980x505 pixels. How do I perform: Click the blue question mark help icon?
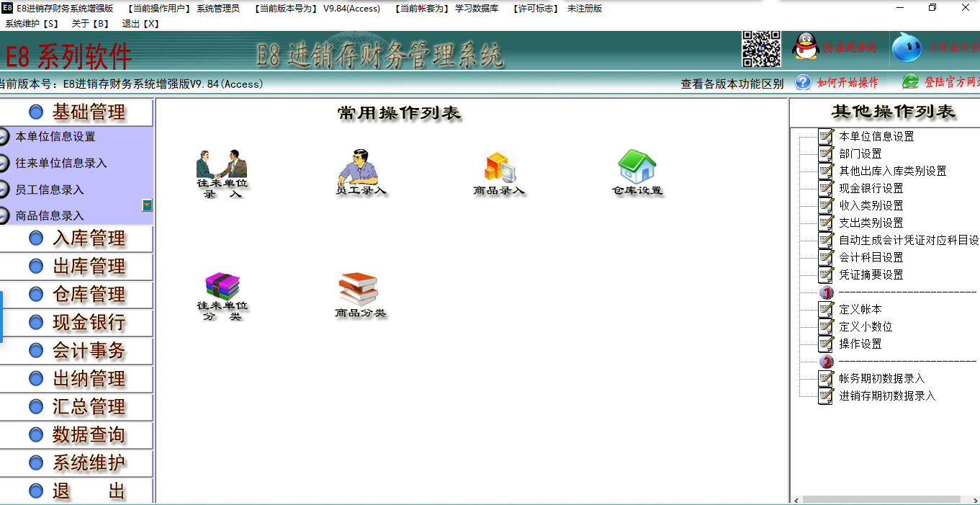[x=804, y=82]
